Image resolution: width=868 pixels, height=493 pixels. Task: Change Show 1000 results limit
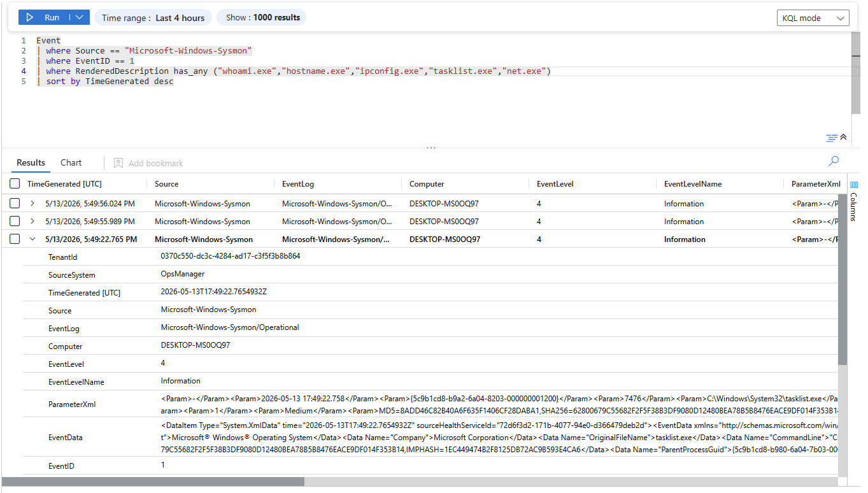pos(262,18)
